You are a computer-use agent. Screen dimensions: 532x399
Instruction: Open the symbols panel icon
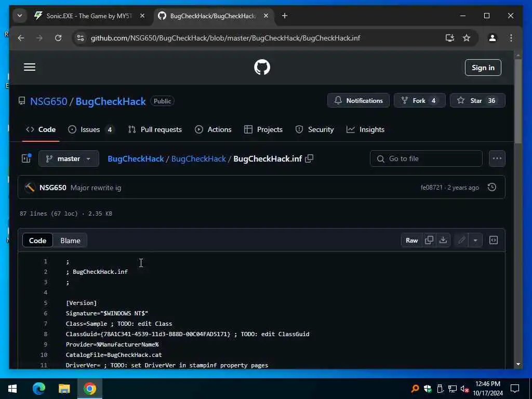click(x=494, y=240)
